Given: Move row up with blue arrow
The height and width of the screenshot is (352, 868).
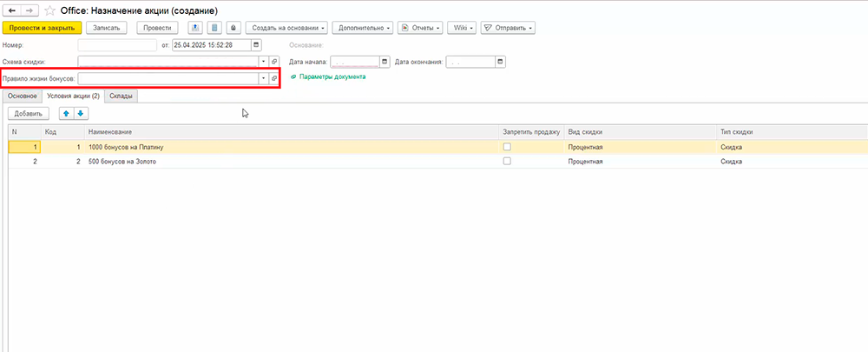Looking at the screenshot, I should coord(66,113).
